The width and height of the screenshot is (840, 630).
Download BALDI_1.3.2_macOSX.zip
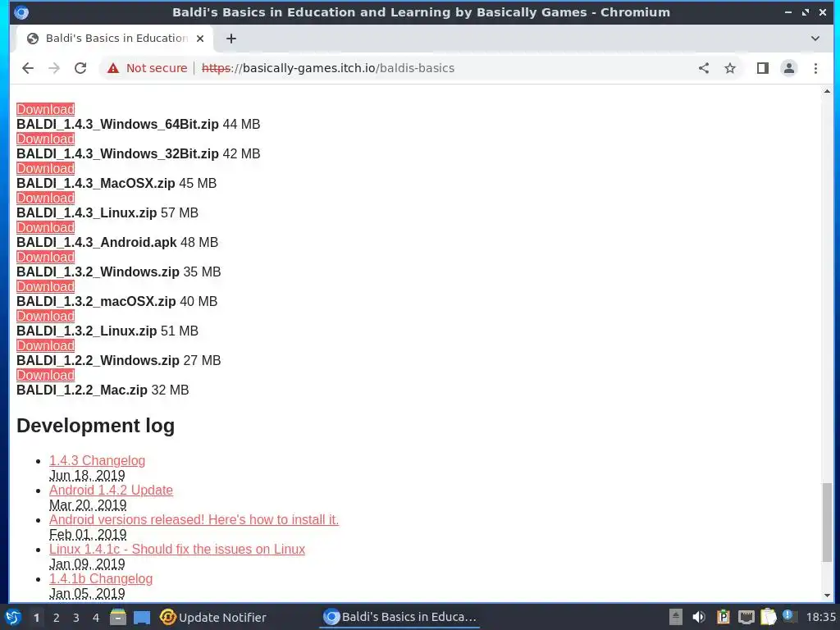(x=46, y=286)
